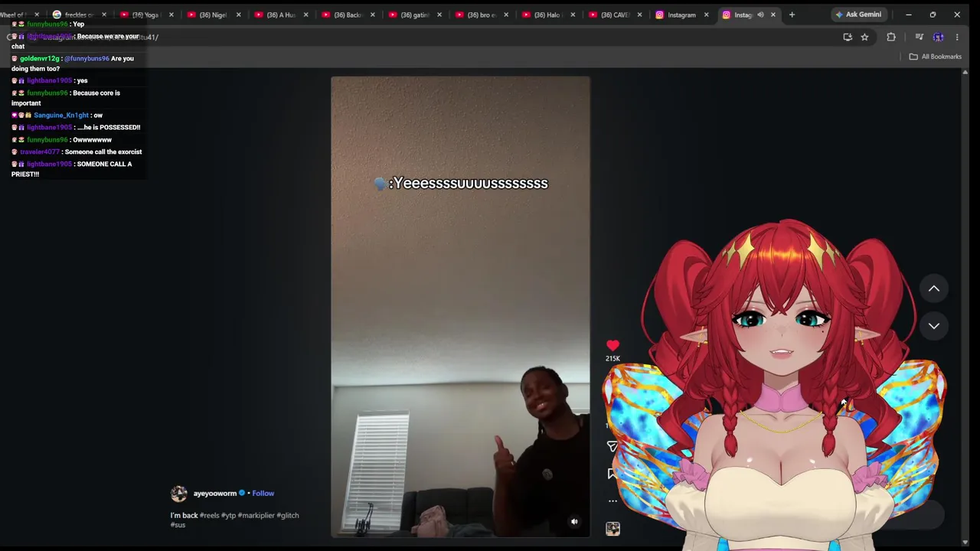The image size is (980, 551).
Task: Close the (36) Nigel tab
Action: point(238,15)
